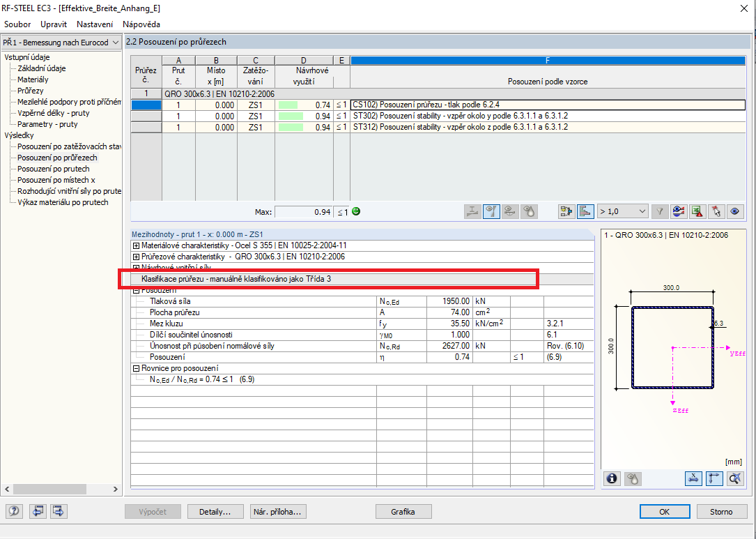Image resolution: width=756 pixels, height=539 pixels.
Task: Open the Nastavení menu
Action: (95, 24)
